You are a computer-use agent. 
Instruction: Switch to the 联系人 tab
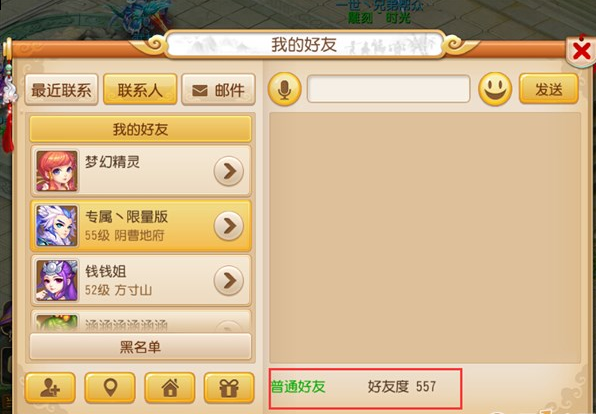pyautogui.click(x=140, y=90)
